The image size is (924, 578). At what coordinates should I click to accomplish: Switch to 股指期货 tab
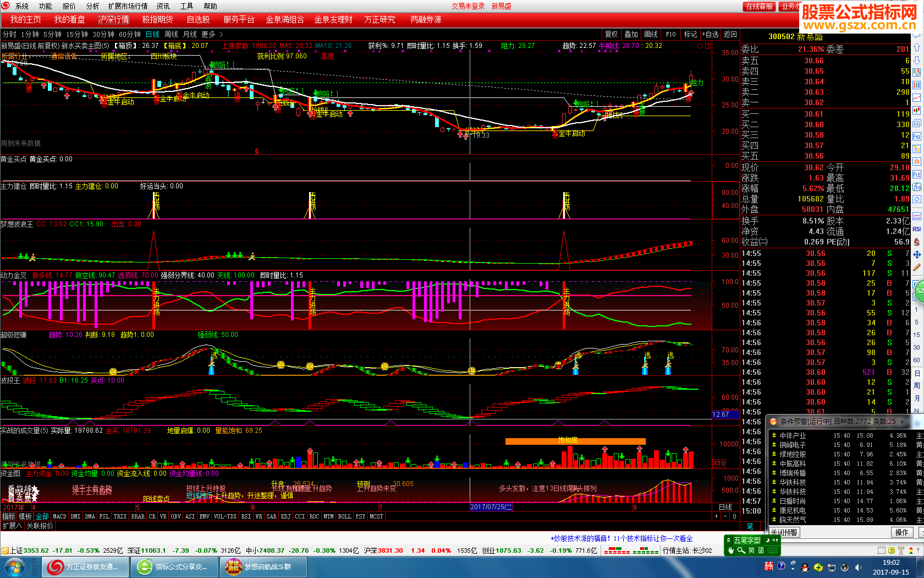157,19
